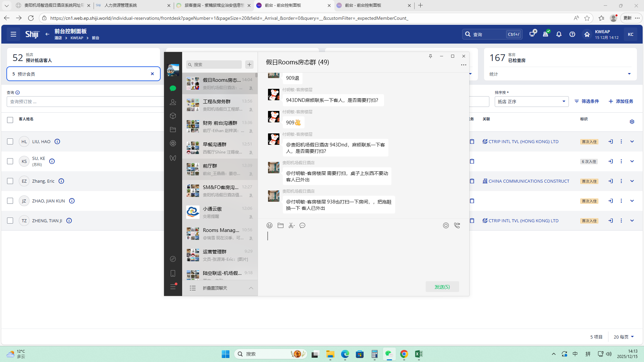Image resolution: width=644 pixels, height=362 pixels.
Task: Open the screenshot scissors tool in chat
Action: click(x=291, y=226)
